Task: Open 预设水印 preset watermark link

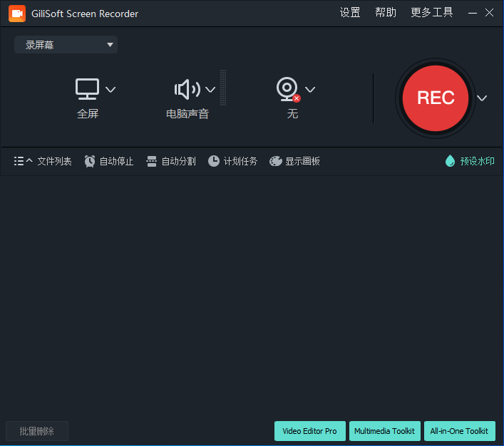Action: [478, 161]
